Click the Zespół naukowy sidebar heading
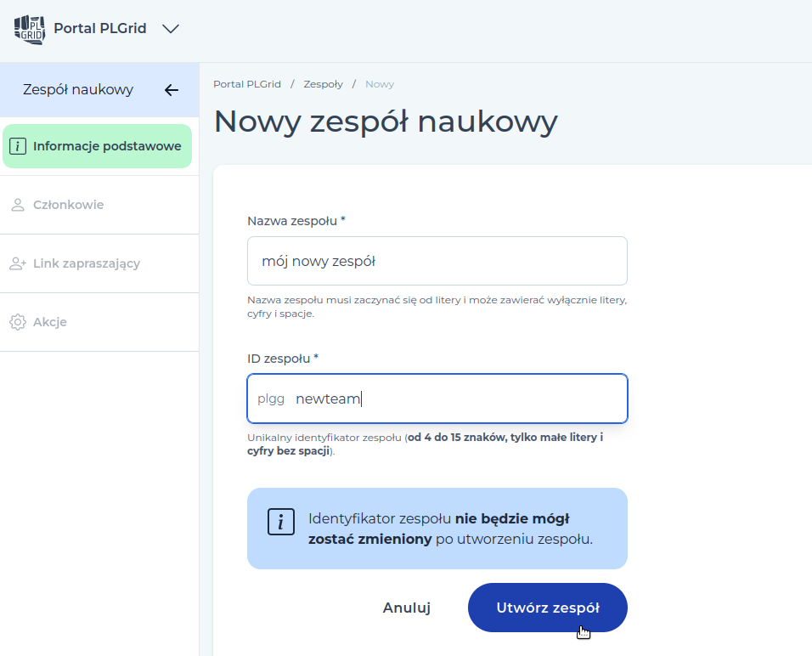Viewport: 812px width, 656px height. (x=78, y=89)
